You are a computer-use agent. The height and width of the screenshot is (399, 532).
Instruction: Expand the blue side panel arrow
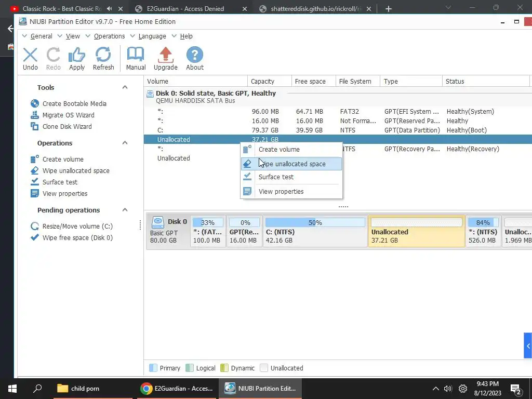pos(528,345)
